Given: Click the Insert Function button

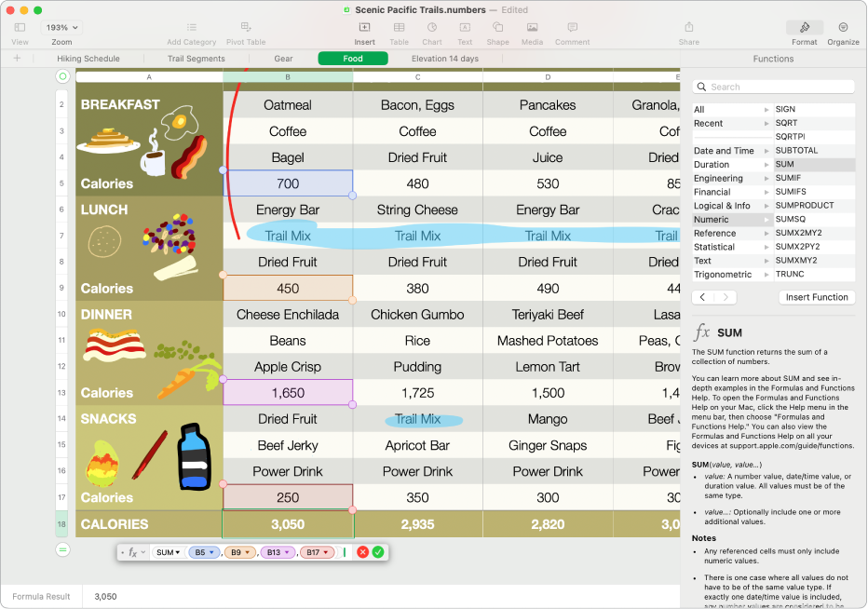Looking at the screenshot, I should (816, 297).
